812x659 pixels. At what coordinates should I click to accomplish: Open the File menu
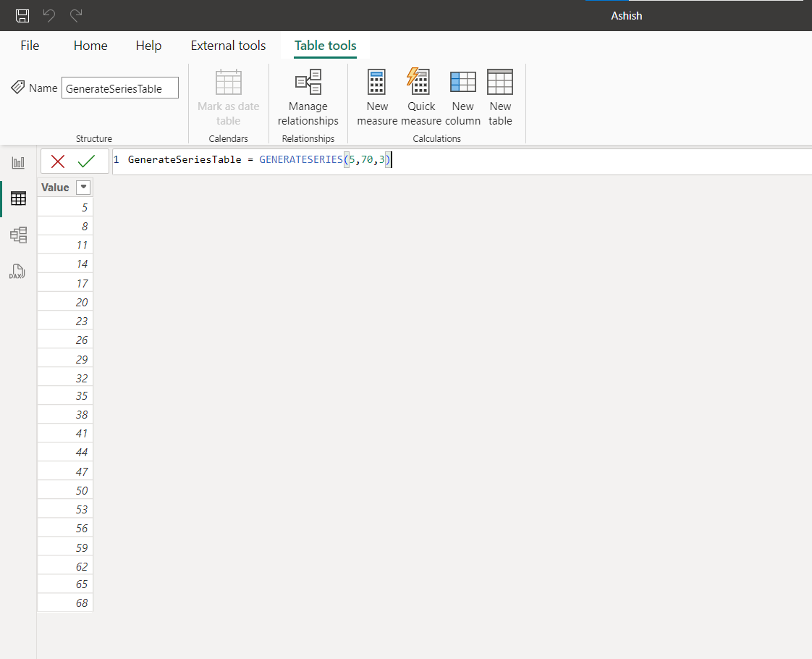(30, 45)
